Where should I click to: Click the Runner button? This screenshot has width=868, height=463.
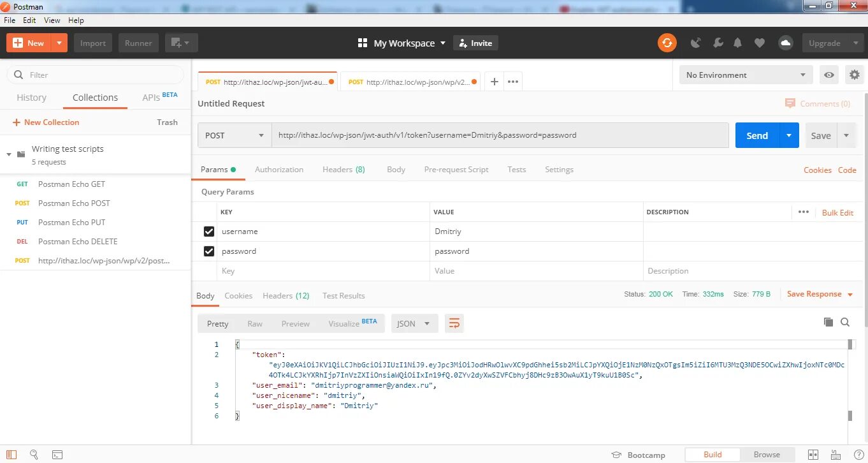pyautogui.click(x=138, y=43)
